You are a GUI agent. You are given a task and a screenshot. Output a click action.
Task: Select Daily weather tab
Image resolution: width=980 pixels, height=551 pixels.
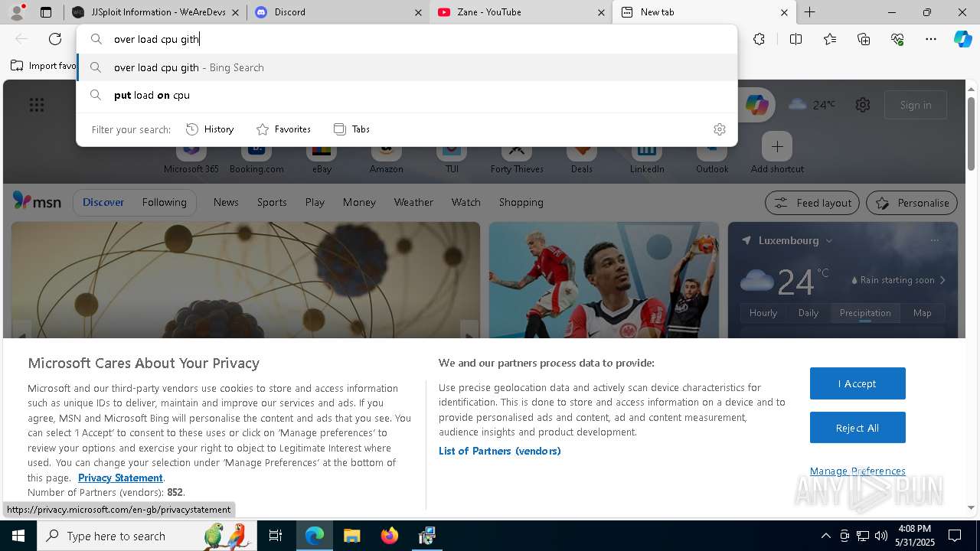click(x=808, y=313)
